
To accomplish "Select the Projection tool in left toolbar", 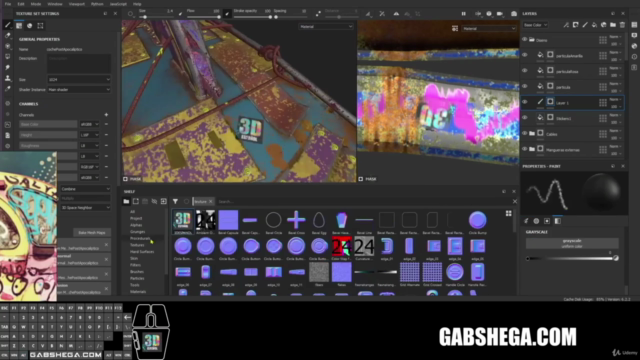I will coord(7,46).
